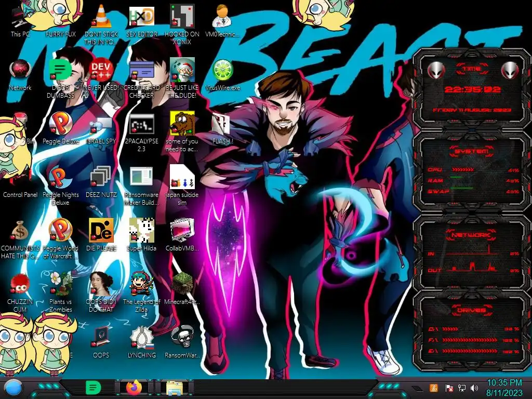Open the Start menu orb

tap(14, 388)
